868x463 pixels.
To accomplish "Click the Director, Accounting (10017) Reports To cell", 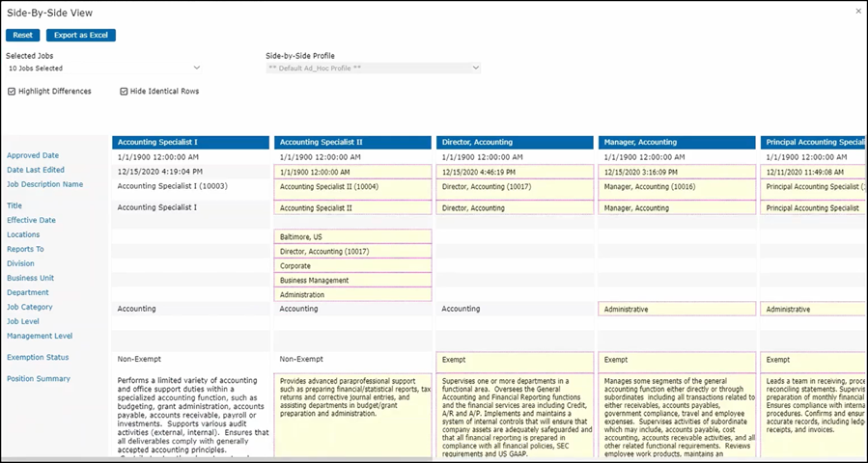I will (x=352, y=252).
